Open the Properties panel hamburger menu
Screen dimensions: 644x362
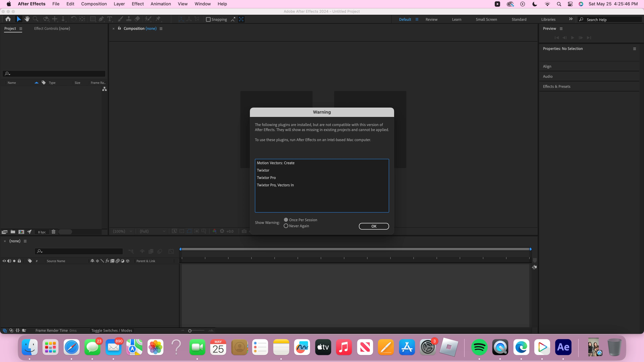click(x=634, y=49)
